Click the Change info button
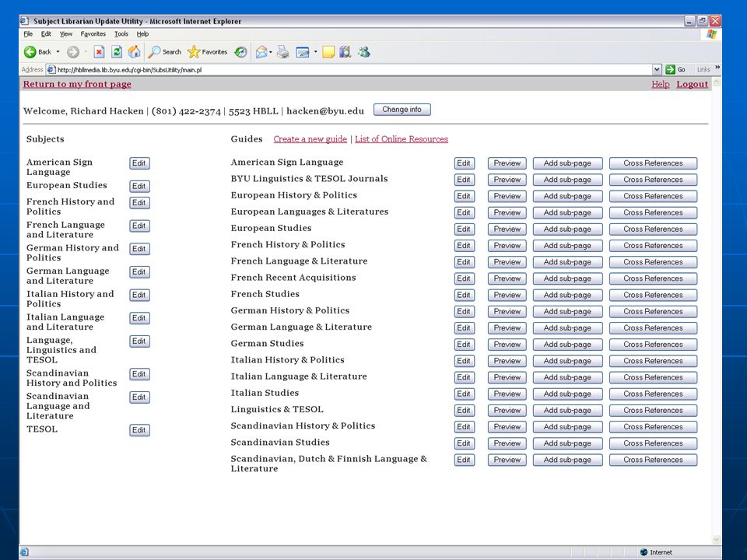This screenshot has width=747, height=560. pyautogui.click(x=402, y=110)
